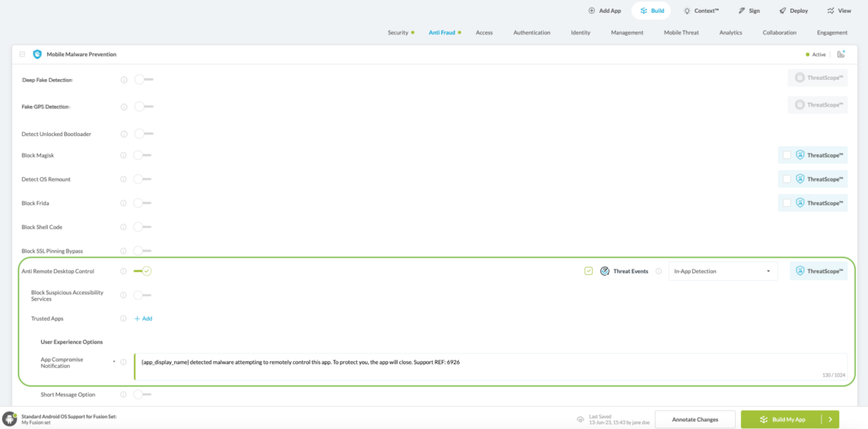Click the Android robot icon in the footer

(10, 419)
